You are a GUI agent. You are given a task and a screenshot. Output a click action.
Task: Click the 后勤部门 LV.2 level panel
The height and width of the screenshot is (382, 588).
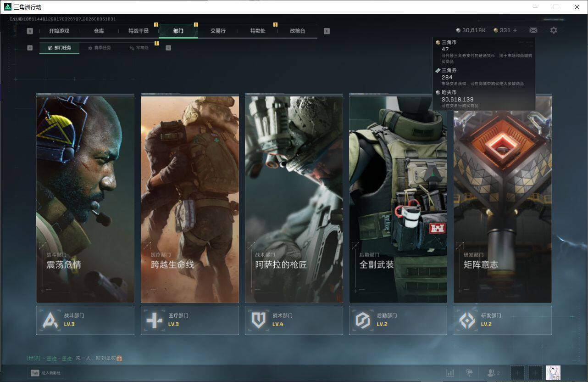point(398,320)
